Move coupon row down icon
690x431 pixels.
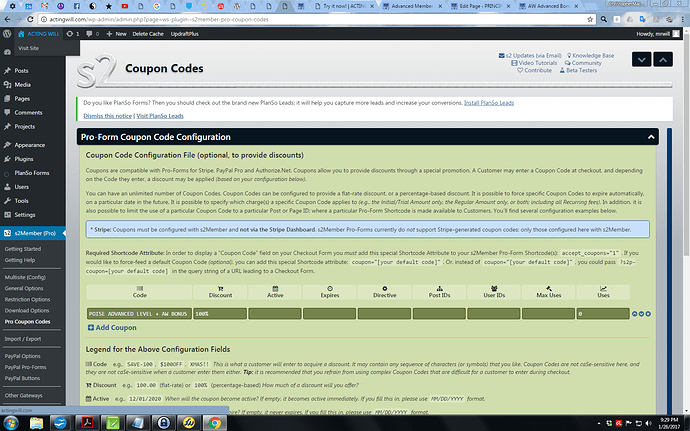pos(641,314)
